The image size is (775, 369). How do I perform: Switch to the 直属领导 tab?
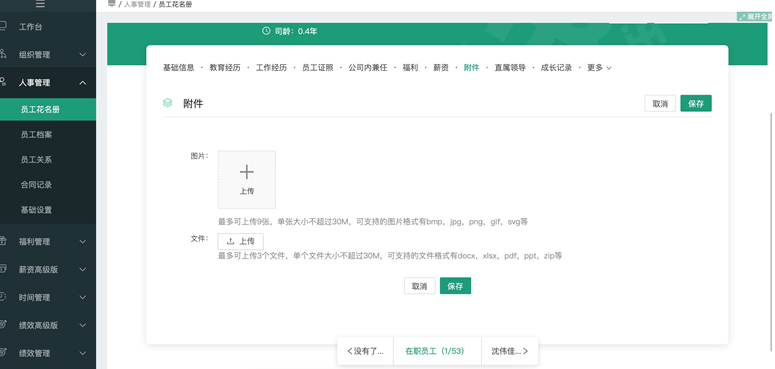click(x=510, y=68)
